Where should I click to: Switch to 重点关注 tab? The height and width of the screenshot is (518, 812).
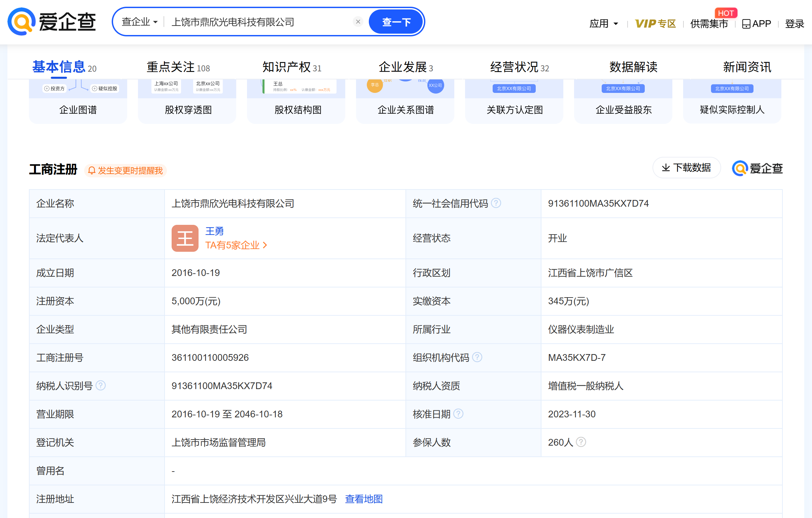178,67
